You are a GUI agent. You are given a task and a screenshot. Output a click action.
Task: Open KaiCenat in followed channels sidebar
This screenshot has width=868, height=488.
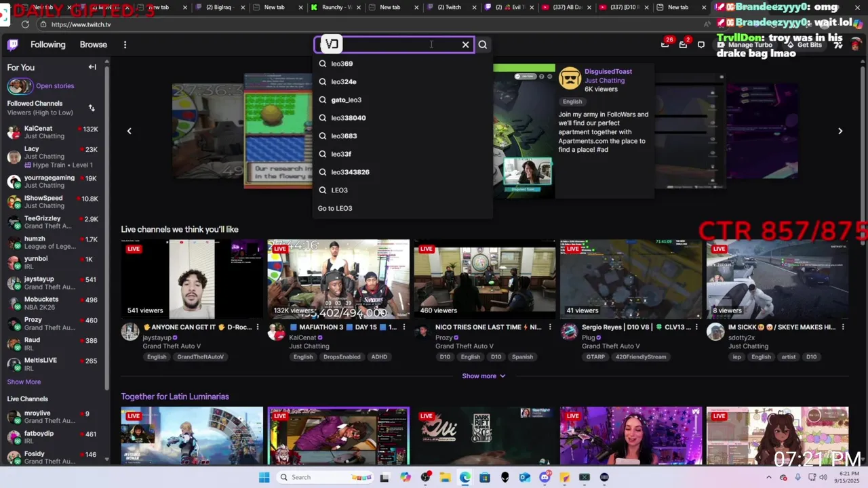point(53,132)
